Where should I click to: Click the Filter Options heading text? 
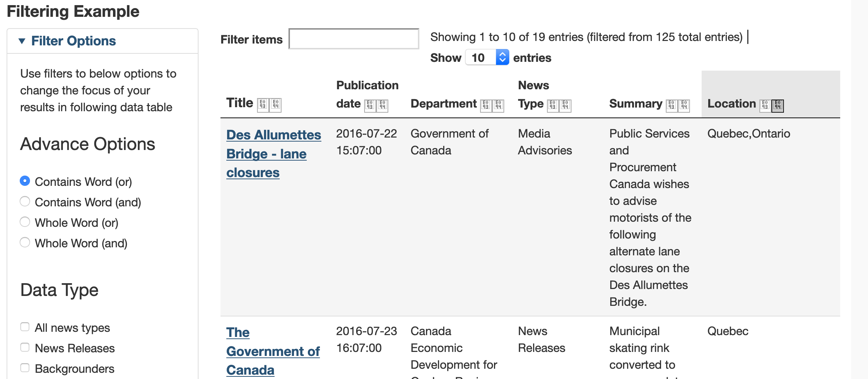(73, 41)
